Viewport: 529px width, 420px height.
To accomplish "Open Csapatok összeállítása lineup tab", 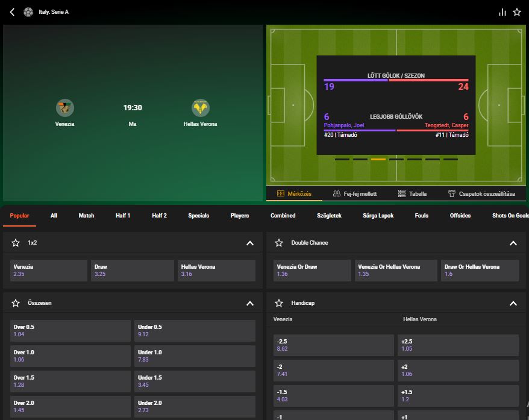I will pyautogui.click(x=481, y=194).
